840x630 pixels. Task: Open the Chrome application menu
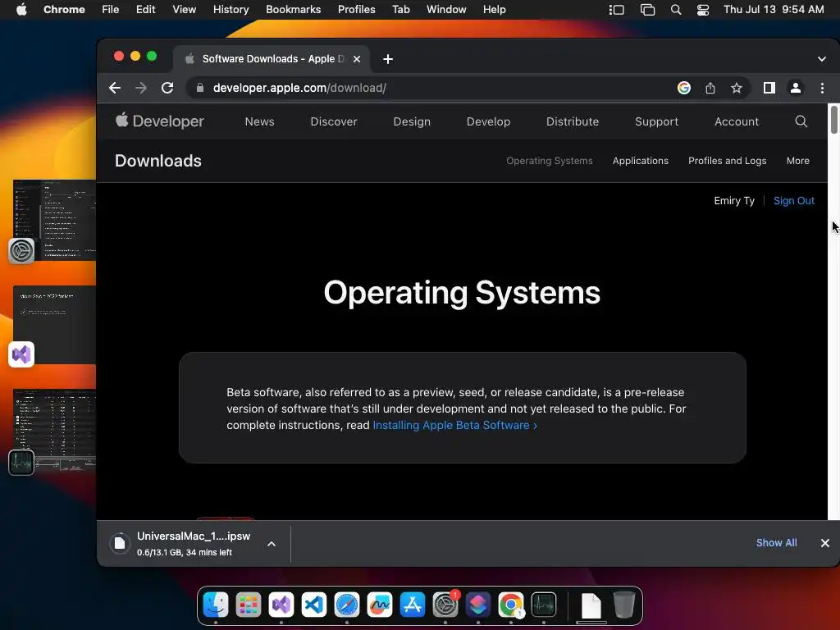pos(64,10)
